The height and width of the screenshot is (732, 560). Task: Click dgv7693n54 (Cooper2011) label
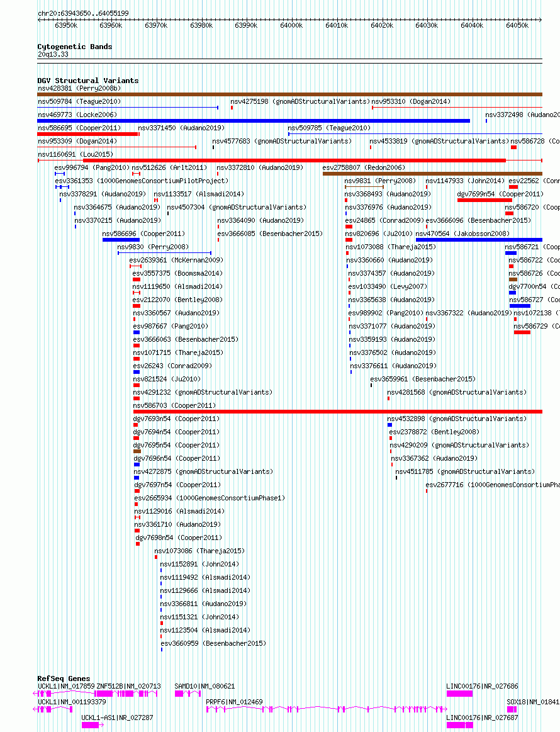[176, 419]
